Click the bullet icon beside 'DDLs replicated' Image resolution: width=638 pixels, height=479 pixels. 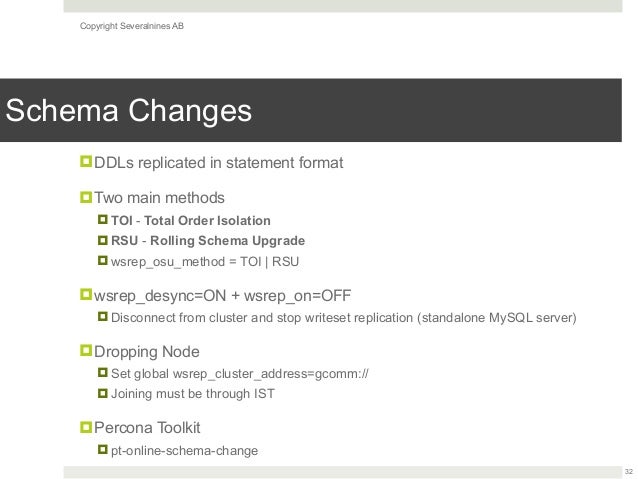point(86,162)
